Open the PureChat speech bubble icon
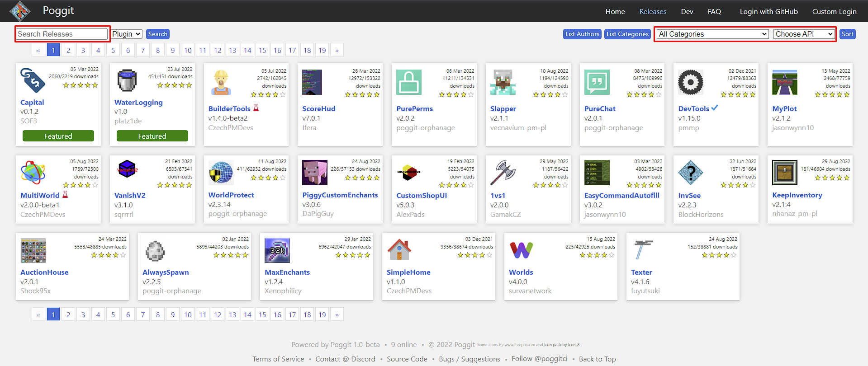The height and width of the screenshot is (366, 868). tap(597, 82)
